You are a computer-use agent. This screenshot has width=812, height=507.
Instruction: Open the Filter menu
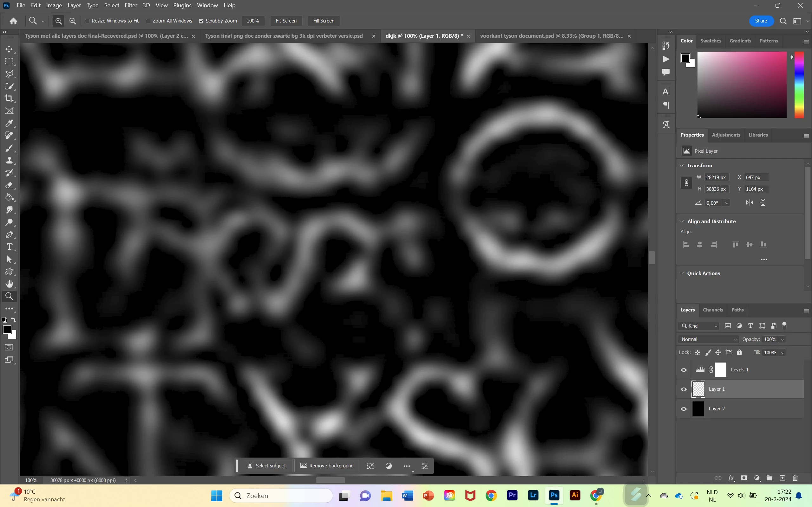pos(131,5)
